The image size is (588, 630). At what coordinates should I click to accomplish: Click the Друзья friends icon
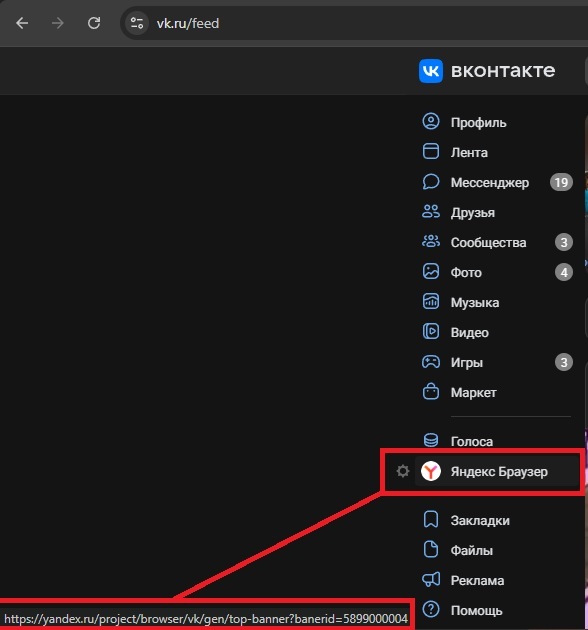click(x=431, y=212)
